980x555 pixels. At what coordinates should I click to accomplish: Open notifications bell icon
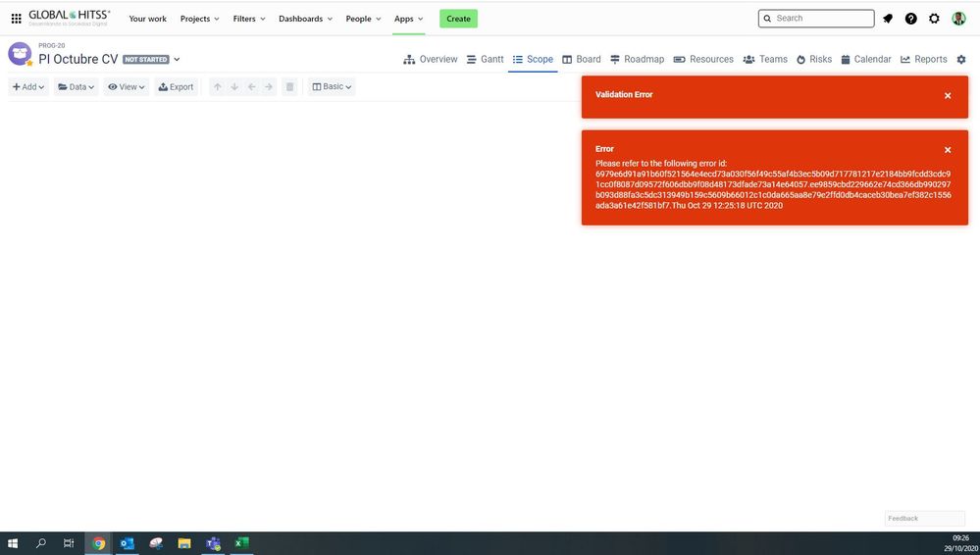(888, 19)
